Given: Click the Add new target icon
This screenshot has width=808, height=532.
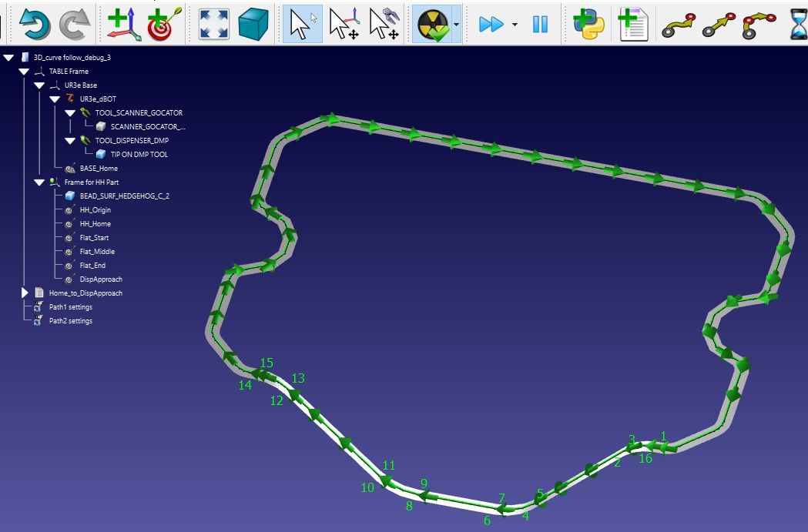Looking at the screenshot, I should (163, 24).
